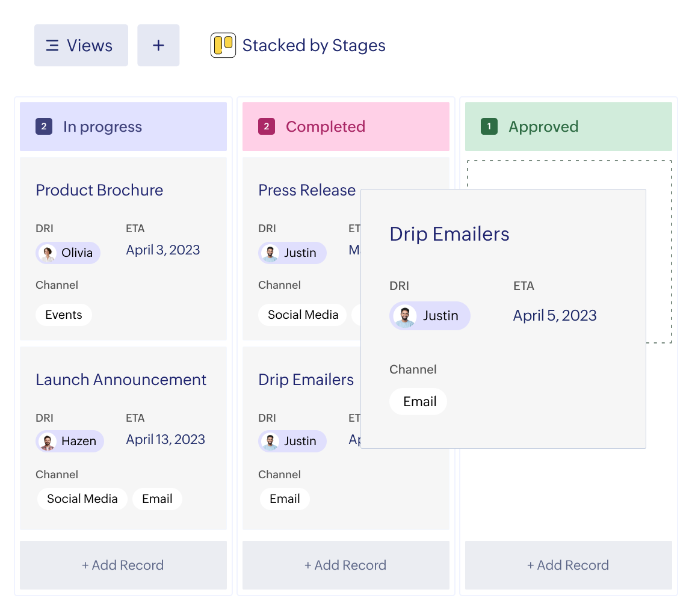The image size is (692, 616).
Task: Click Hazen's avatar on Launch Announcement
Action: click(48, 442)
